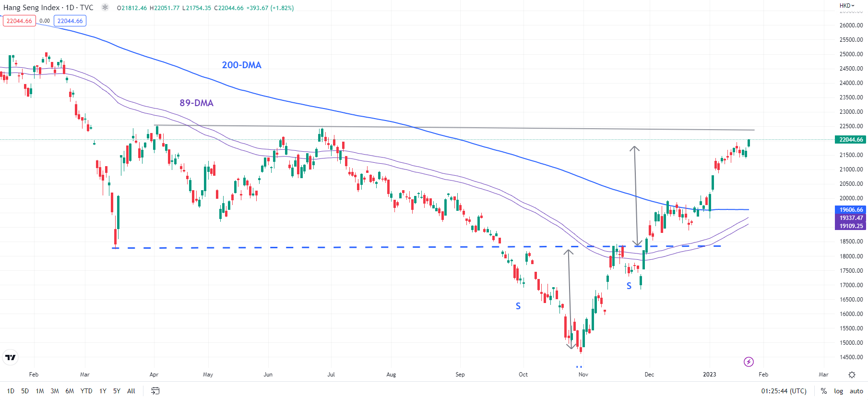Select the All time range
Viewport: 868px width, 400px height.
coord(131,391)
